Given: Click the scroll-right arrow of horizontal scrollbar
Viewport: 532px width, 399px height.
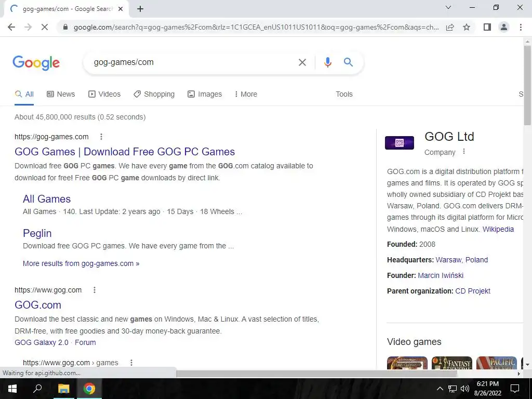Looking at the screenshot, I should coord(519,374).
